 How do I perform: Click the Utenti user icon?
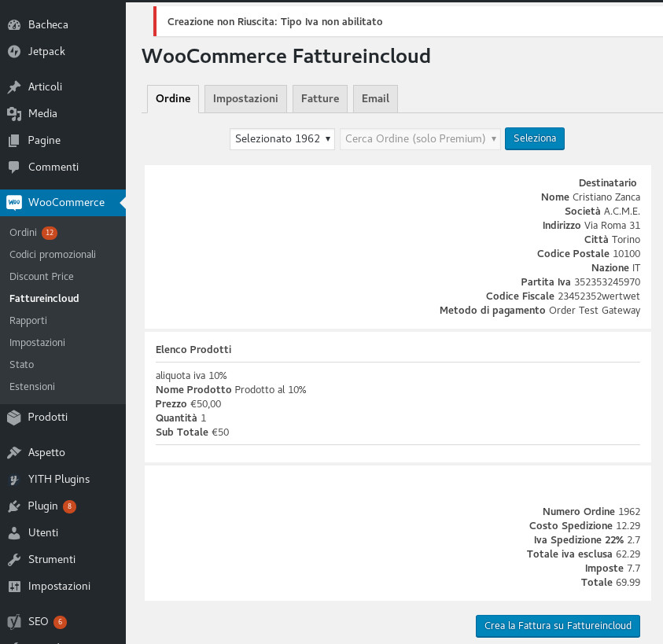click(x=14, y=533)
